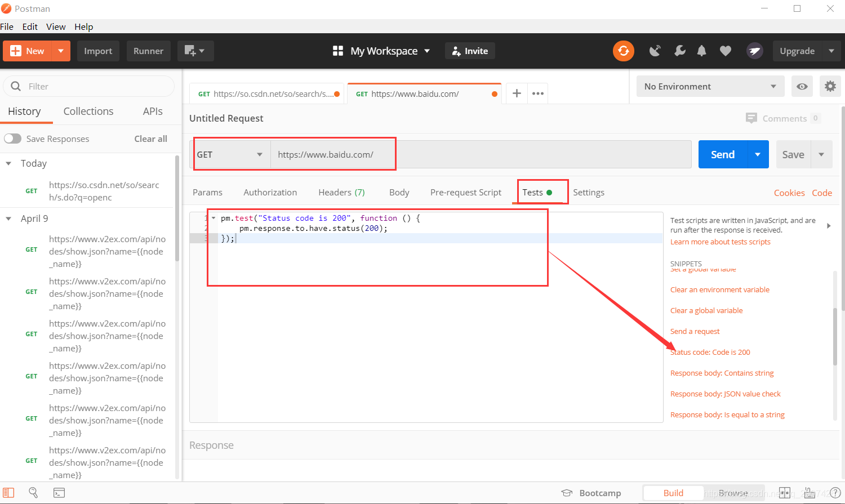Open Save button dropdown arrow

[x=821, y=154]
